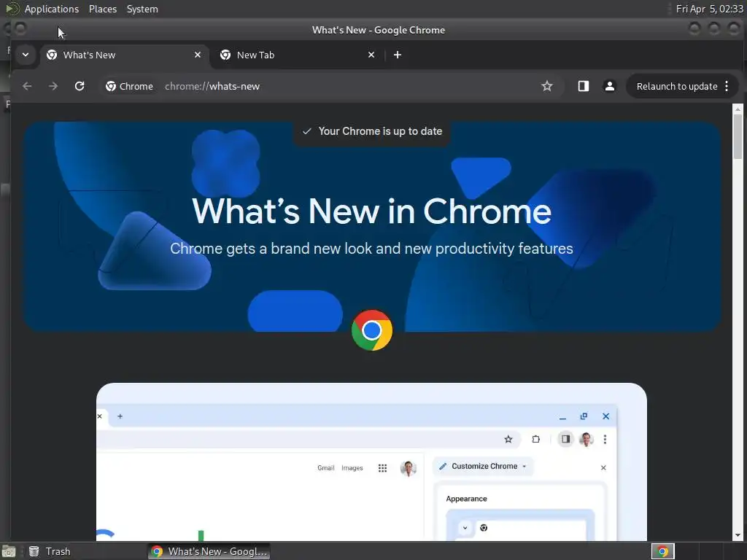Click the brand new look subtitle text
Screen dimensions: 747x560
pyautogui.click(x=371, y=248)
